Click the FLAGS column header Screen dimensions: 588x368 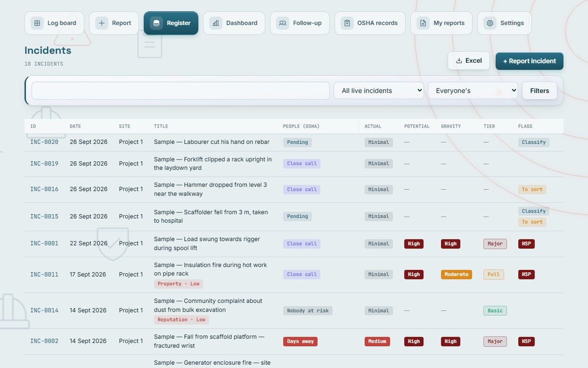click(525, 127)
